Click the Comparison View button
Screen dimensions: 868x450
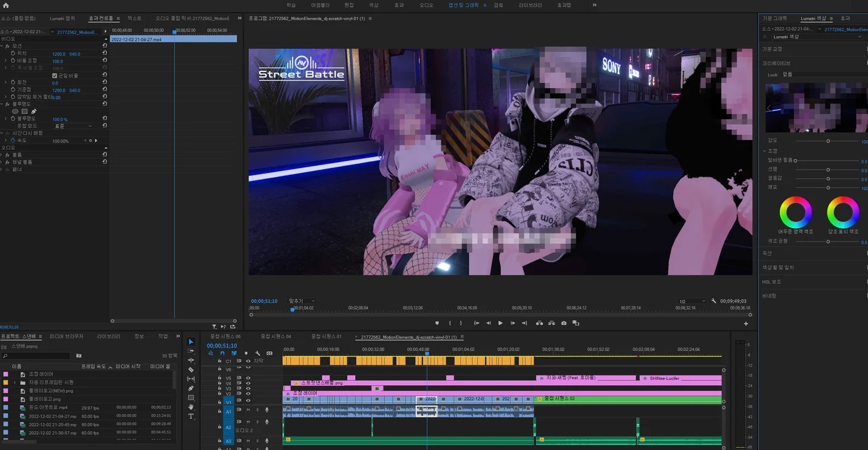pos(576,323)
